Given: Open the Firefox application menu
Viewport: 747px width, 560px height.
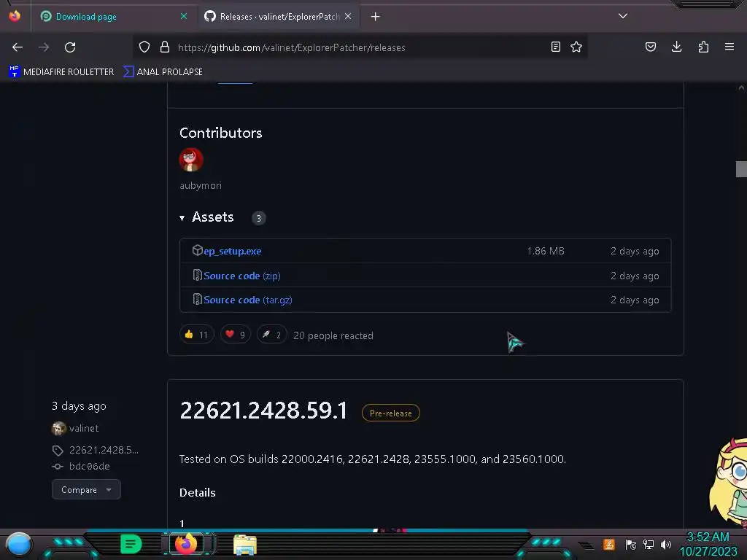Looking at the screenshot, I should point(729,47).
